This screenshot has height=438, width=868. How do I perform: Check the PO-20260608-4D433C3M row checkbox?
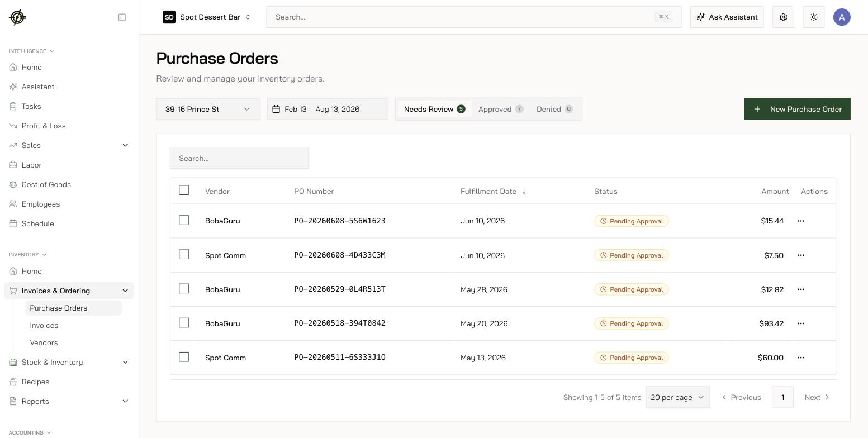[184, 254]
